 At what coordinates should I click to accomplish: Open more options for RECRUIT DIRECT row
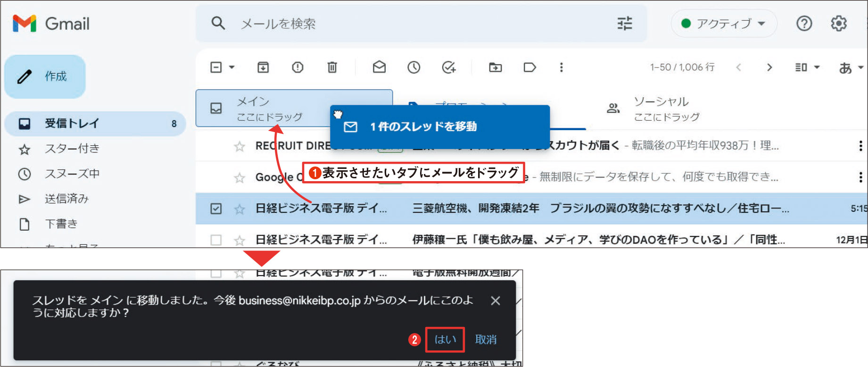pos(860,146)
